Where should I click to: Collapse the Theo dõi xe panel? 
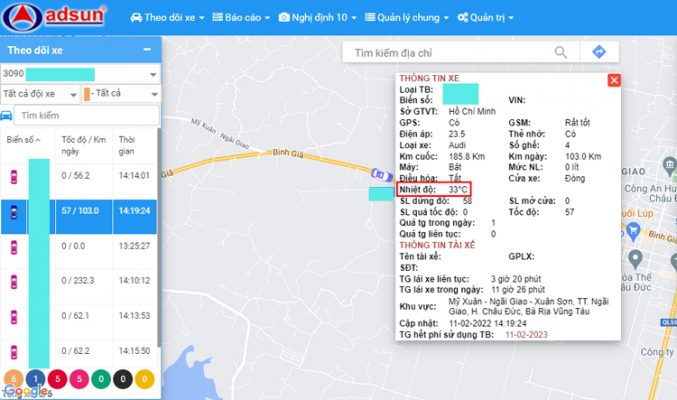[x=147, y=49]
